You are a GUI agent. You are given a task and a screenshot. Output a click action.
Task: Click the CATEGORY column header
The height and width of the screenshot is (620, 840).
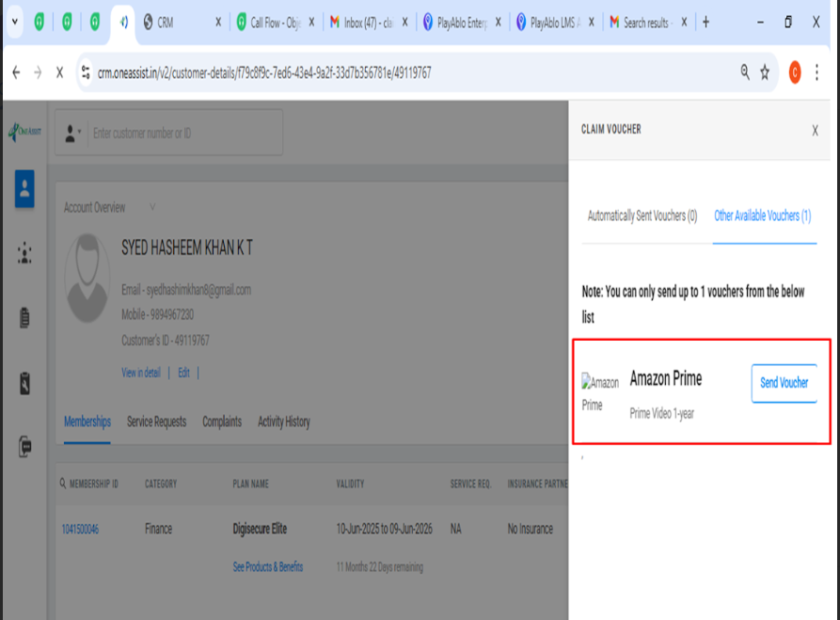pyautogui.click(x=161, y=484)
